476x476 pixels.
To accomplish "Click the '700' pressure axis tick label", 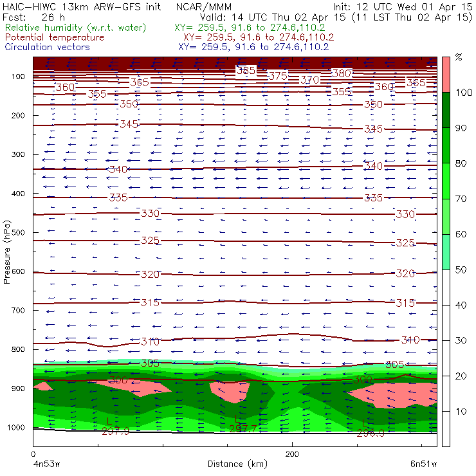I will pos(18,311).
